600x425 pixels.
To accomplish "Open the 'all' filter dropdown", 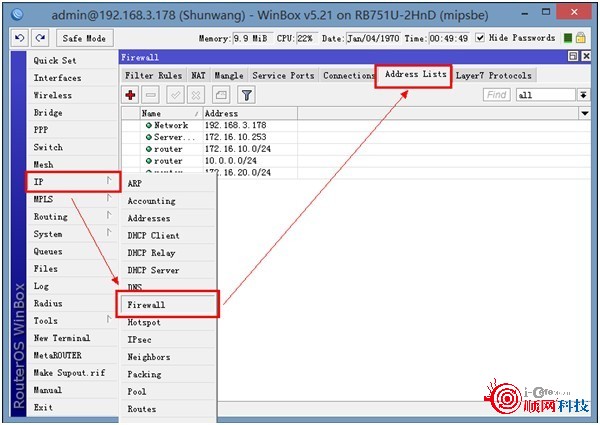I will 583,95.
